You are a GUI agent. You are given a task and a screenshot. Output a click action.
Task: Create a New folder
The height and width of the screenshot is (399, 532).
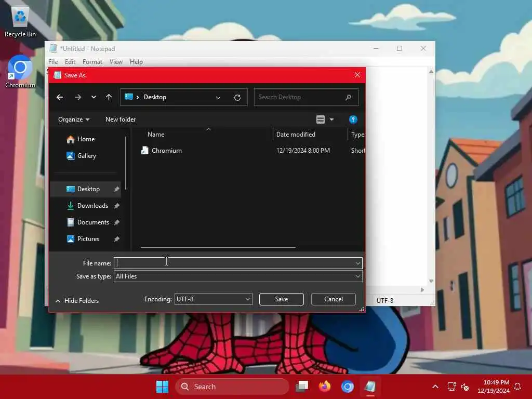(121, 119)
